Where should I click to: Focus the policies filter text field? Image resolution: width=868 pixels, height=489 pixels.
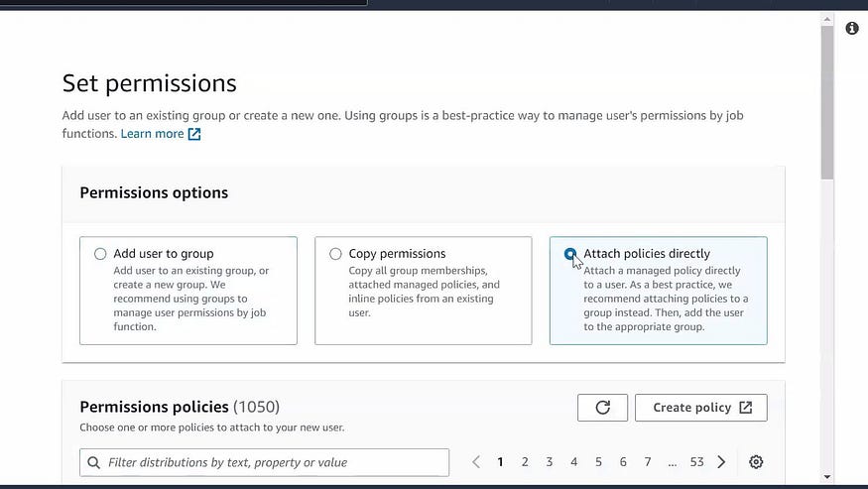(x=264, y=462)
